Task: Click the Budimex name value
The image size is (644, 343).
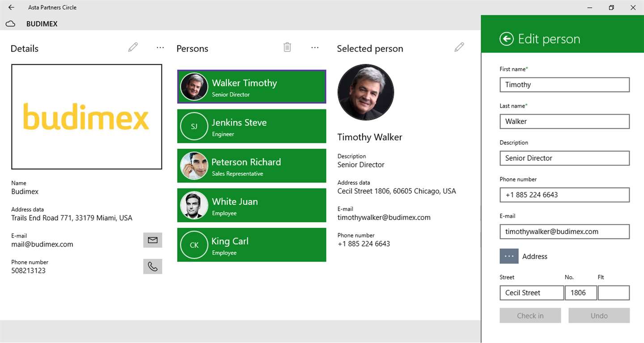Action: (x=25, y=192)
